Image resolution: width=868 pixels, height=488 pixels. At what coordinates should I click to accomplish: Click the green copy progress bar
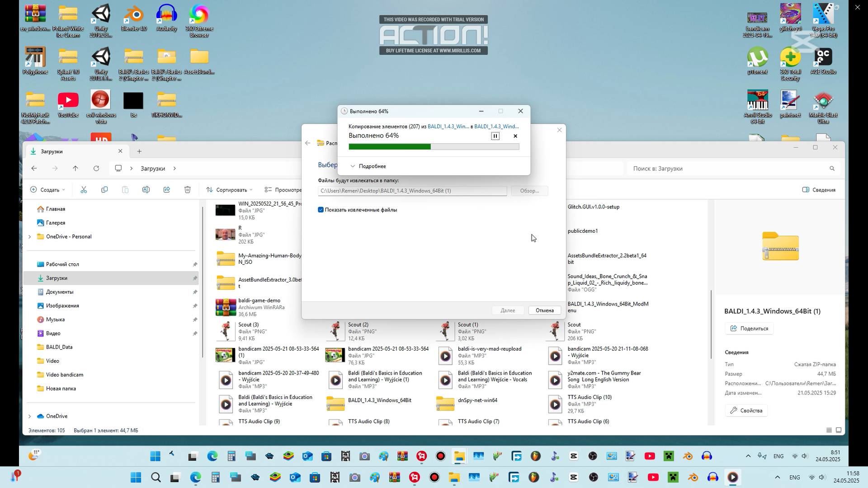click(390, 147)
